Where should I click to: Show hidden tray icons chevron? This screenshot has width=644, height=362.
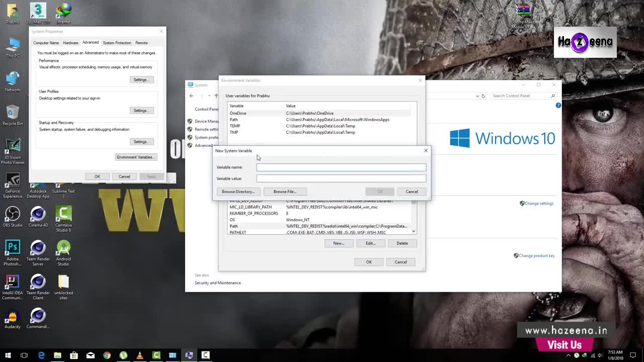click(569, 355)
